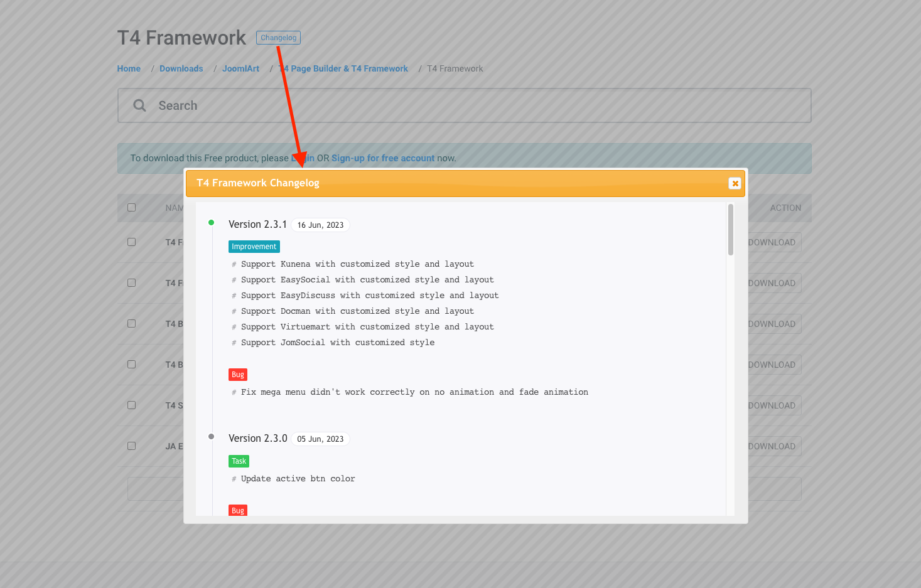Open the Changelog badge beside the T4 Framework title
The width and height of the screenshot is (921, 588).
tap(278, 38)
